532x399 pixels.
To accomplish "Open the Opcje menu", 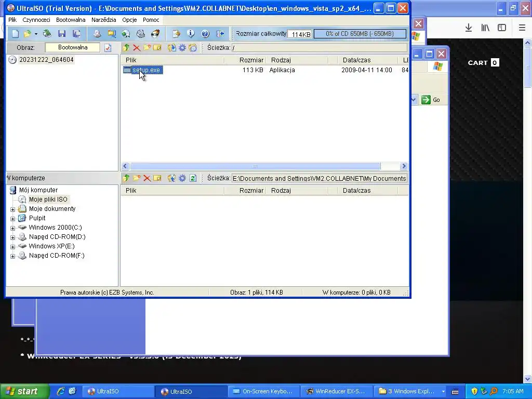I will 129,20.
